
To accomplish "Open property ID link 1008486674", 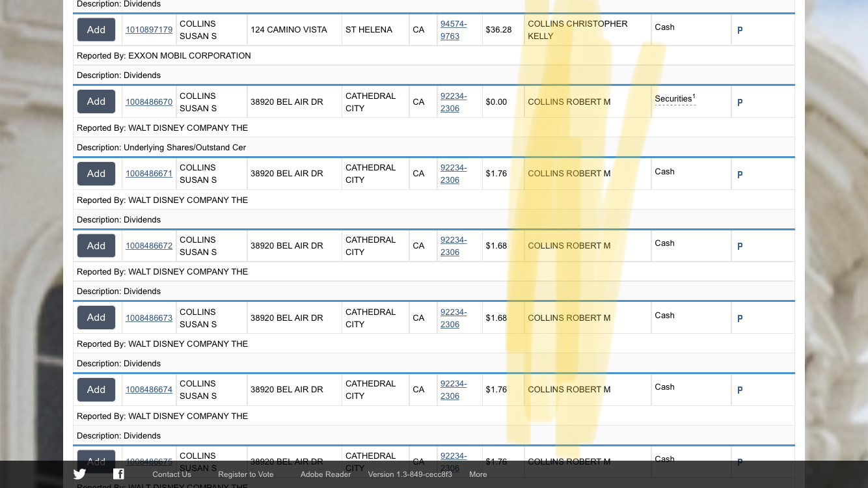I will [x=149, y=390].
